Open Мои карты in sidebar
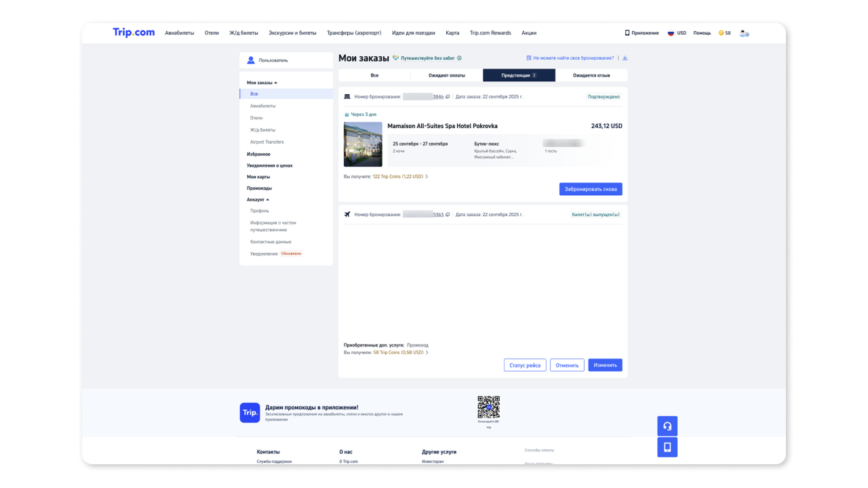This screenshot has height=488, width=868. point(258,177)
